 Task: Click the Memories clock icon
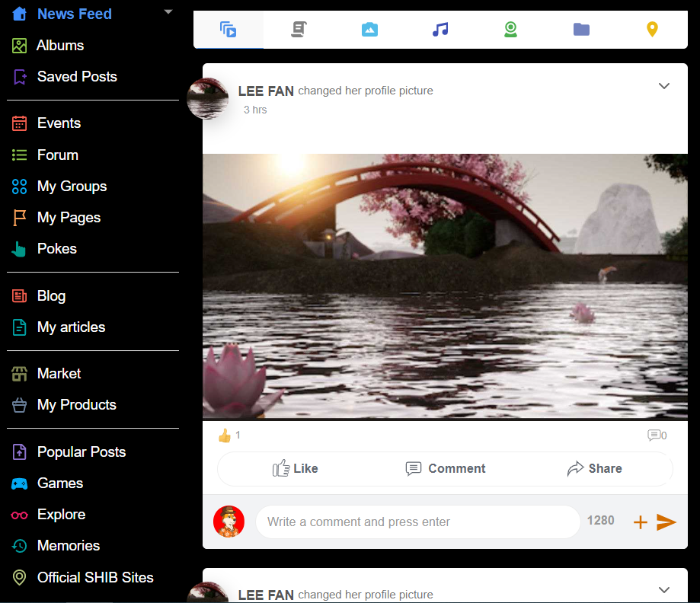[x=19, y=546]
